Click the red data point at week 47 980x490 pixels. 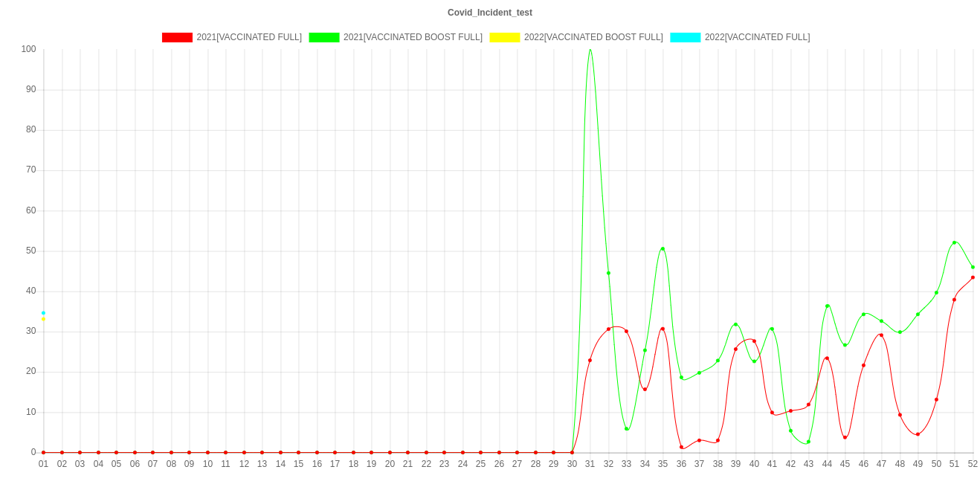tap(881, 335)
